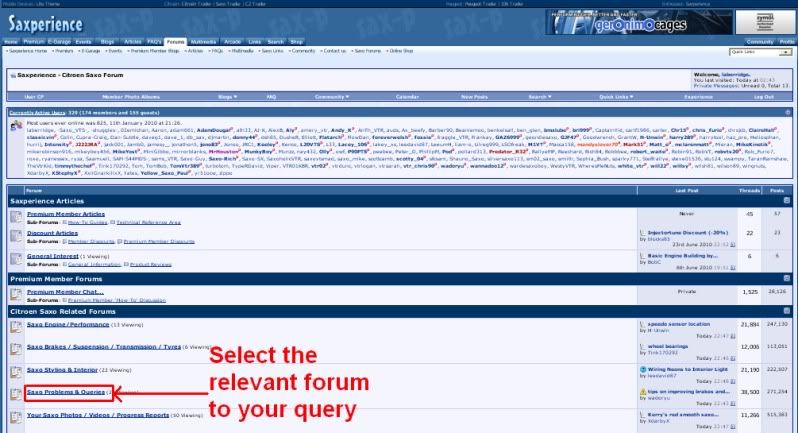
Task: Click the Premium Member Articles forum status icon
Action: click(x=16, y=217)
